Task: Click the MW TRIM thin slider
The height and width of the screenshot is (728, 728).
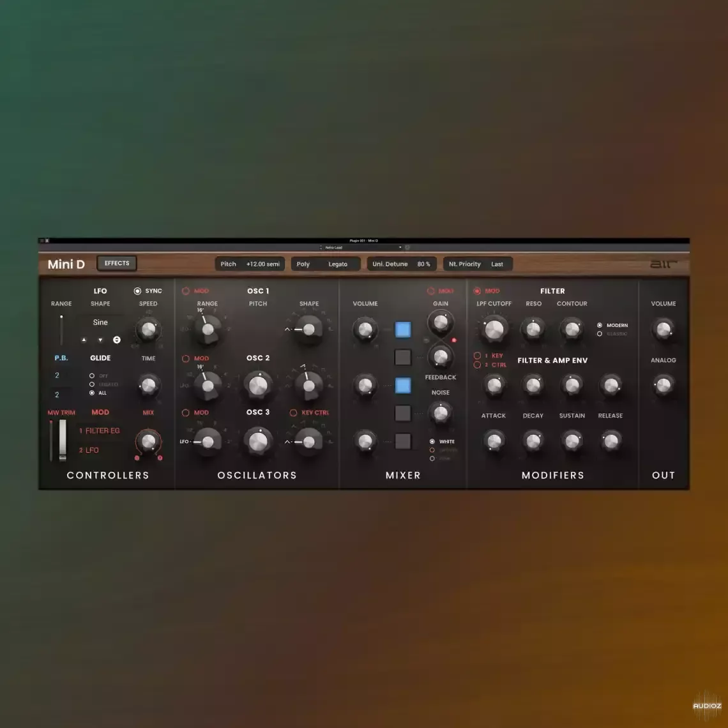Action: pyautogui.click(x=51, y=440)
